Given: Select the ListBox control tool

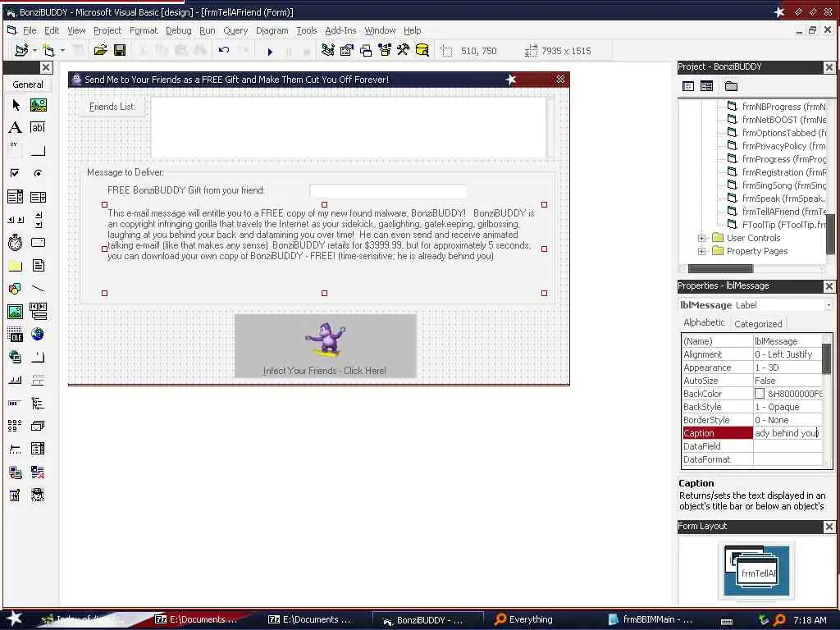Looking at the screenshot, I should (38, 197).
